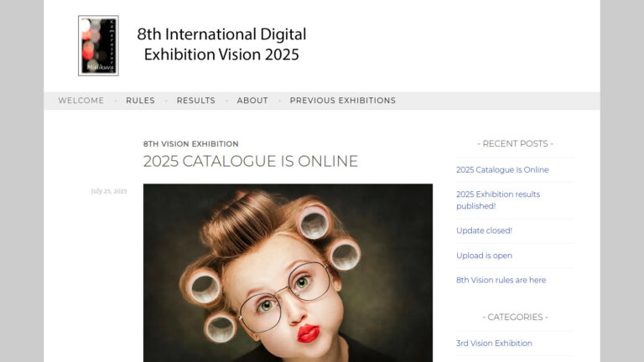The width and height of the screenshot is (644, 362).
Task: Click the 8th Vision Exhibition category label
Action: click(190, 144)
